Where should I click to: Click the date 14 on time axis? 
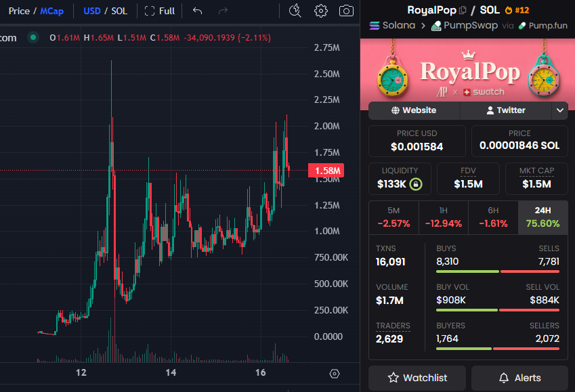[171, 373]
